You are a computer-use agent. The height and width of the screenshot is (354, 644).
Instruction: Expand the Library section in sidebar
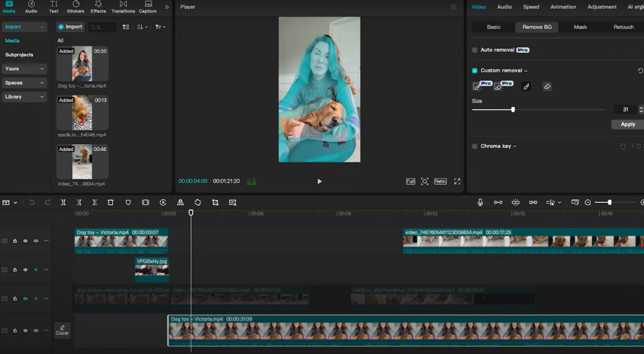click(x=24, y=97)
